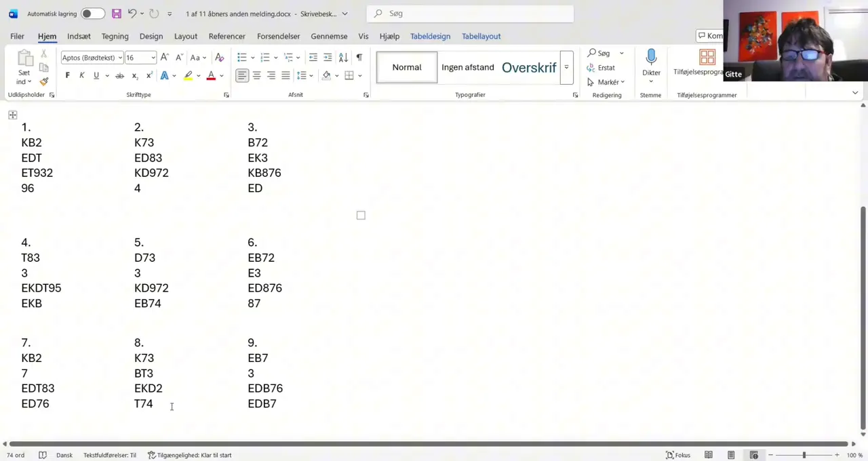Toggle the Automatisk lagring switch
The height and width of the screenshot is (461, 868).
click(x=92, y=14)
